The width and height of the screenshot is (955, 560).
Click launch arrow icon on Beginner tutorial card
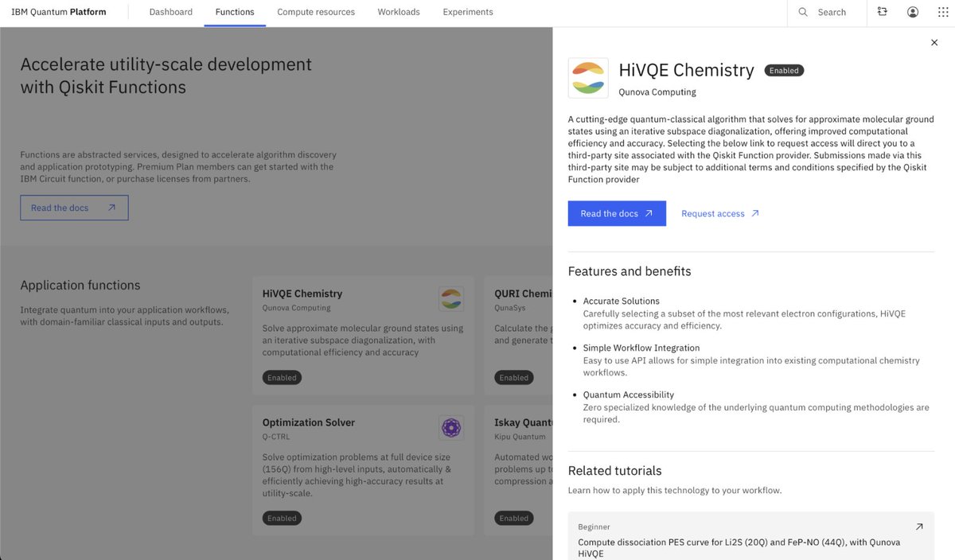919,527
